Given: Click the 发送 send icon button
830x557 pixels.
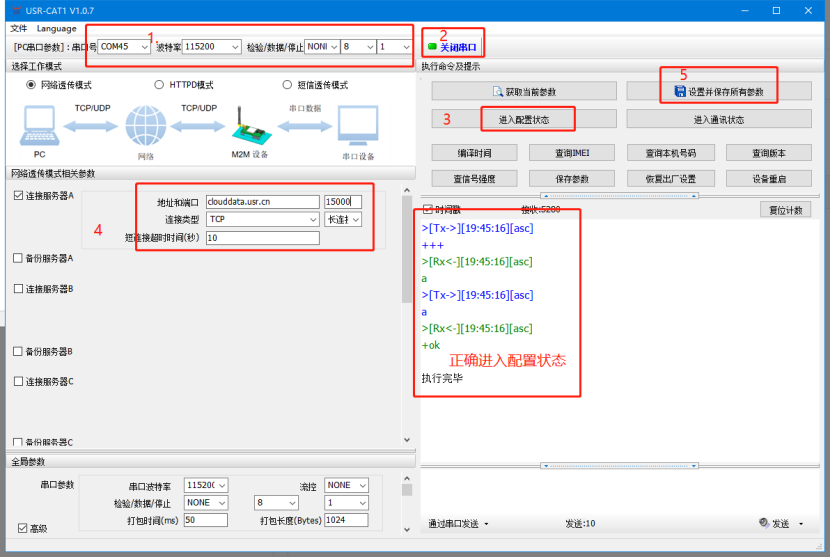Looking at the screenshot, I should [x=765, y=523].
